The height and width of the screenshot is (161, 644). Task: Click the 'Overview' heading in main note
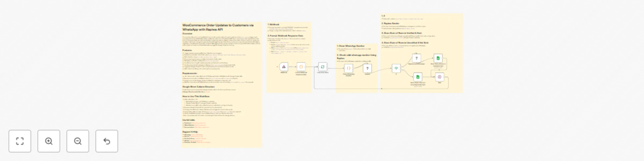click(187, 34)
